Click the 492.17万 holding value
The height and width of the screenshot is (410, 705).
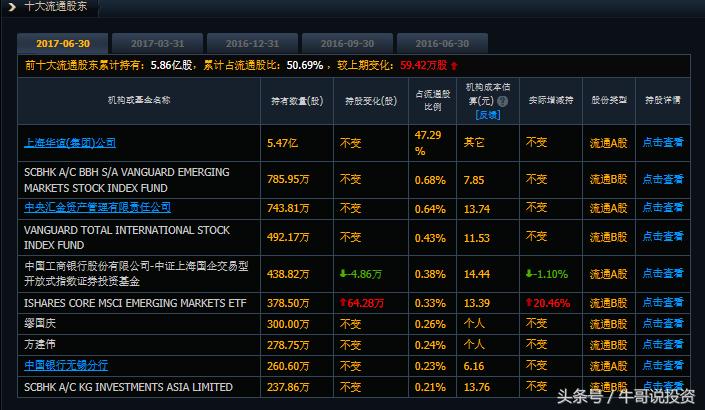pyautogui.click(x=288, y=237)
